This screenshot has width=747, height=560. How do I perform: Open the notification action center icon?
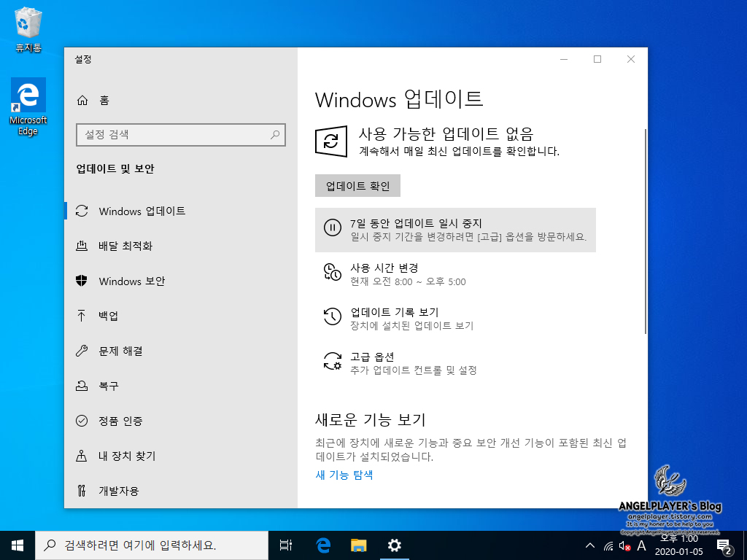tap(724, 546)
